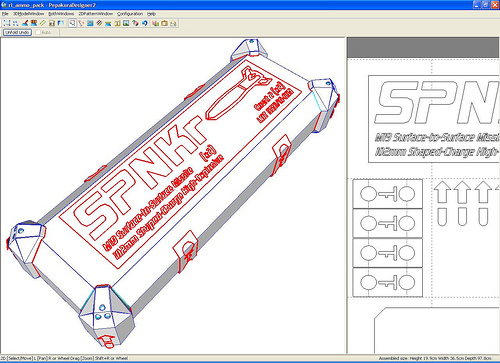Click the first dashed-rectangle toolbar icon
Screen dimensions: 500x363
pyautogui.click(x=7, y=23)
